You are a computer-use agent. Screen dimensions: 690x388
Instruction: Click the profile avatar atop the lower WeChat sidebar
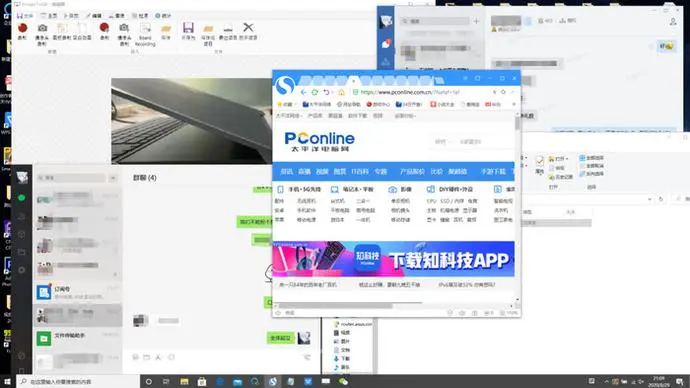click(x=22, y=177)
